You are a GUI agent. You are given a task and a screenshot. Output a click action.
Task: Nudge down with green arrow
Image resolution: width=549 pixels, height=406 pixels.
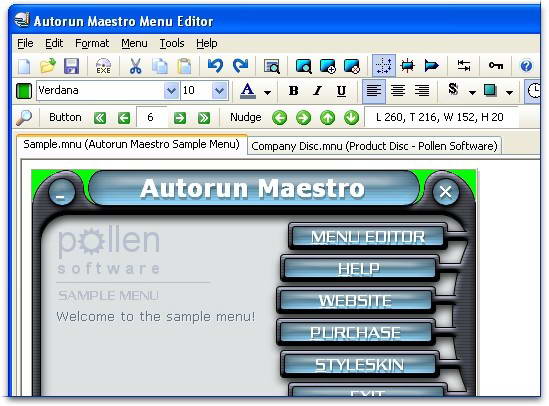tap(351, 118)
